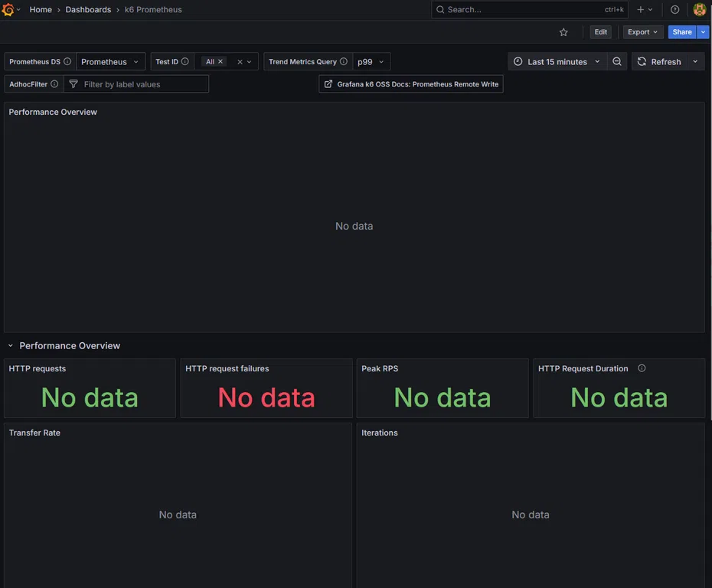Navigate to Home breadcrumb

(x=41, y=10)
